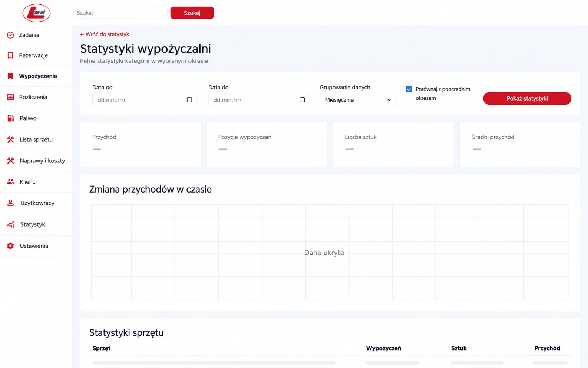Click the LES logo in header
Screen dimensions: 588x368
point(36,13)
